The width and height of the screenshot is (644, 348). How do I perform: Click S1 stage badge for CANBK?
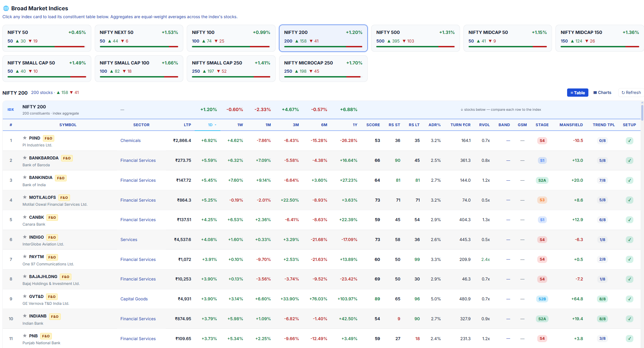click(542, 220)
